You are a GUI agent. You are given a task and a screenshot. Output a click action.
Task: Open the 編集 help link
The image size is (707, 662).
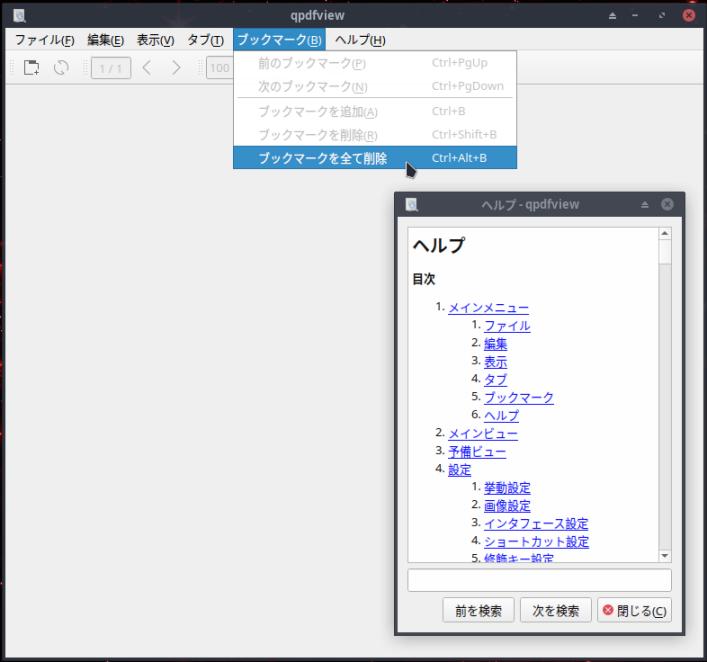coord(496,344)
